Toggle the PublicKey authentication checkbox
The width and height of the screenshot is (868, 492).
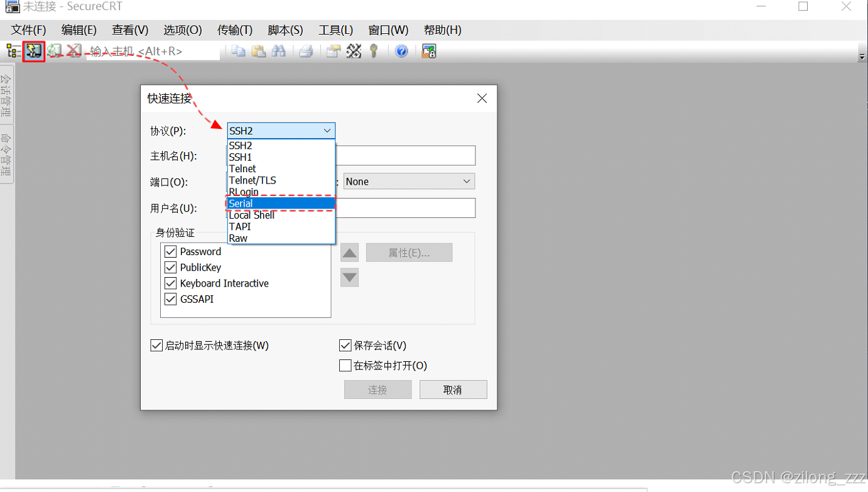pos(170,267)
